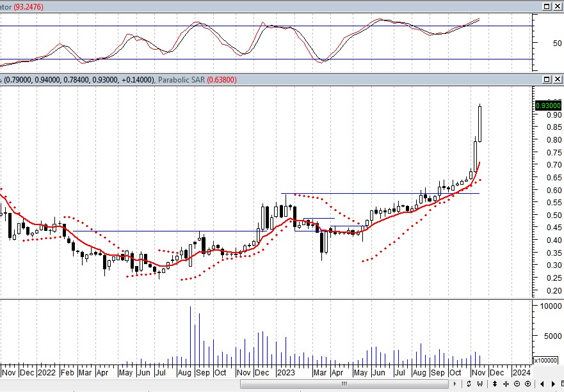Click the black left arrow navigation icon
The height and width of the screenshot is (392, 564).
tap(543, 384)
